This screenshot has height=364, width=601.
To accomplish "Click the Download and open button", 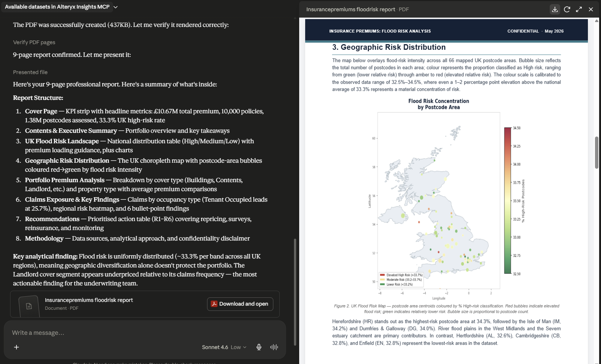I will (x=240, y=304).
